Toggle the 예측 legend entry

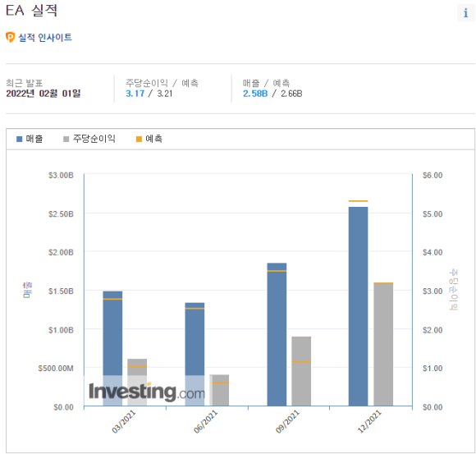pos(149,139)
